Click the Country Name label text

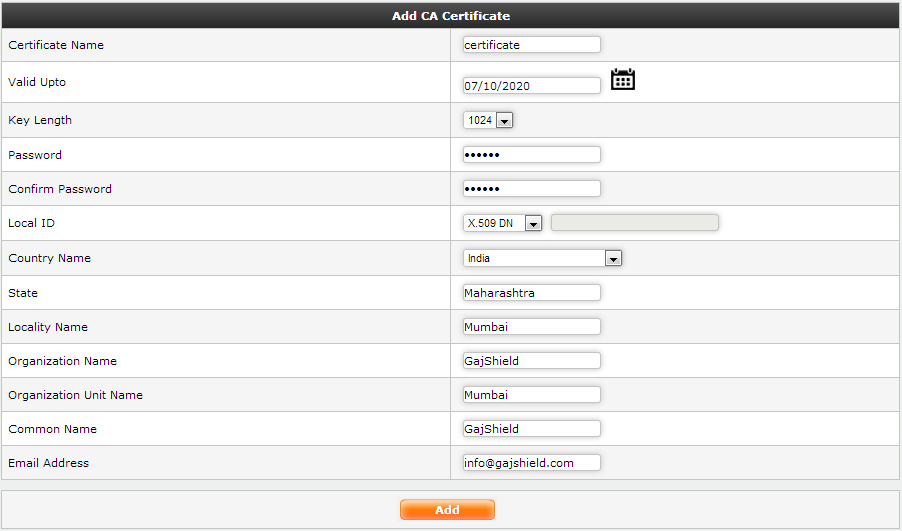(x=49, y=258)
